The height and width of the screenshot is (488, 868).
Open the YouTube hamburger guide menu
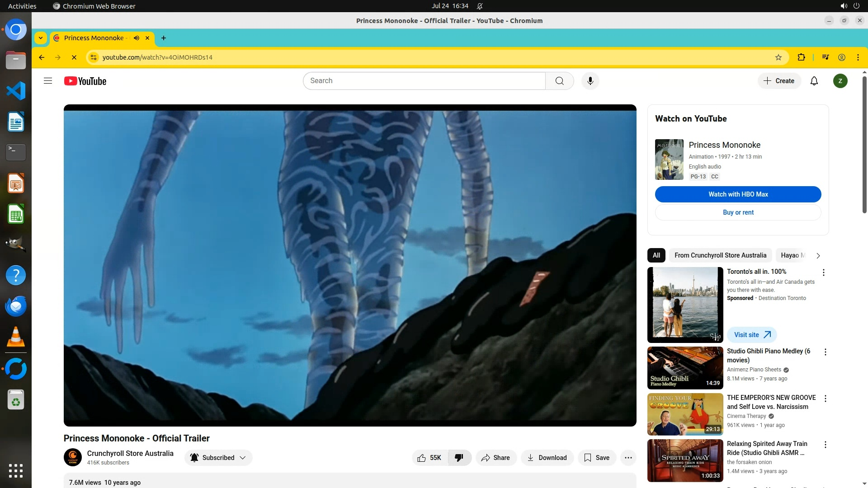(48, 81)
